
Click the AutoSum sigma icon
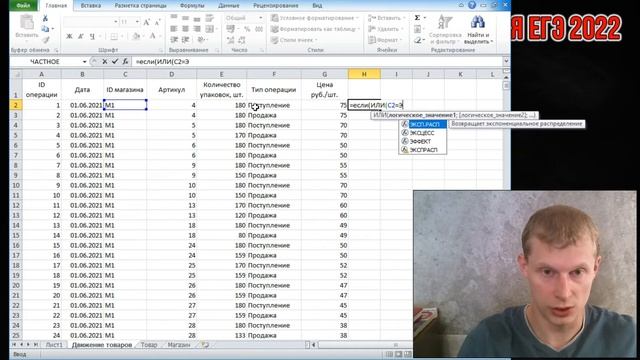417,18
